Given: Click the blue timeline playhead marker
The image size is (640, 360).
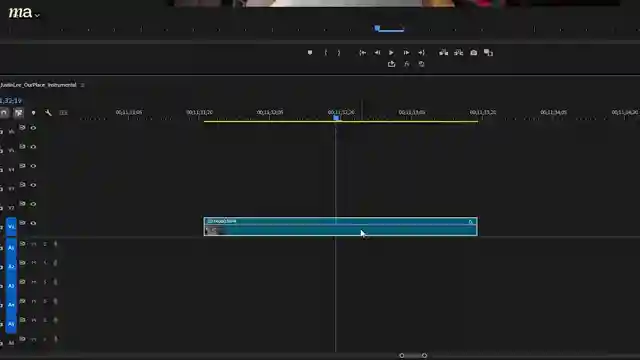Looking at the screenshot, I should pyautogui.click(x=336, y=118).
